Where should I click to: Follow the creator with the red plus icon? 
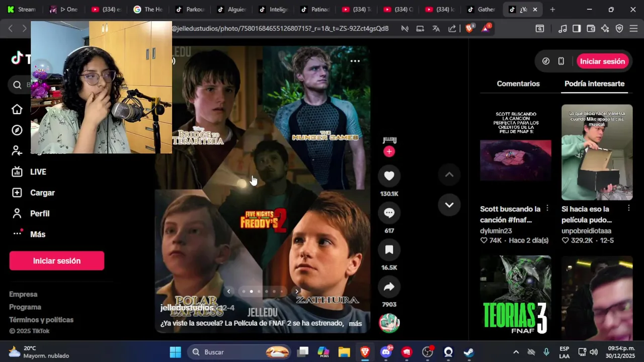click(389, 151)
